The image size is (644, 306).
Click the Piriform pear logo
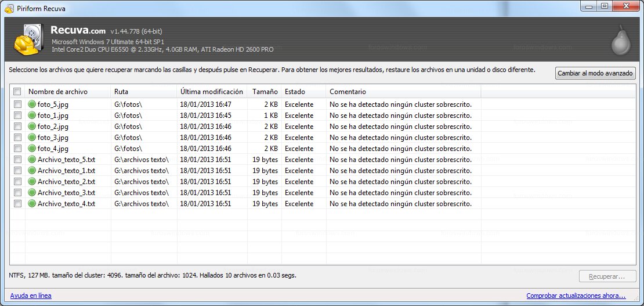tap(621, 40)
